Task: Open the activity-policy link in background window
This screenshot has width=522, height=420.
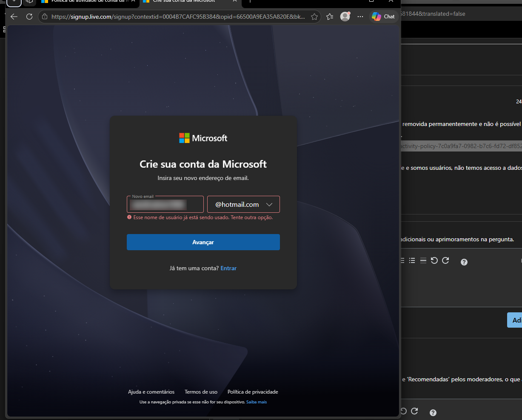Action: tap(462, 146)
